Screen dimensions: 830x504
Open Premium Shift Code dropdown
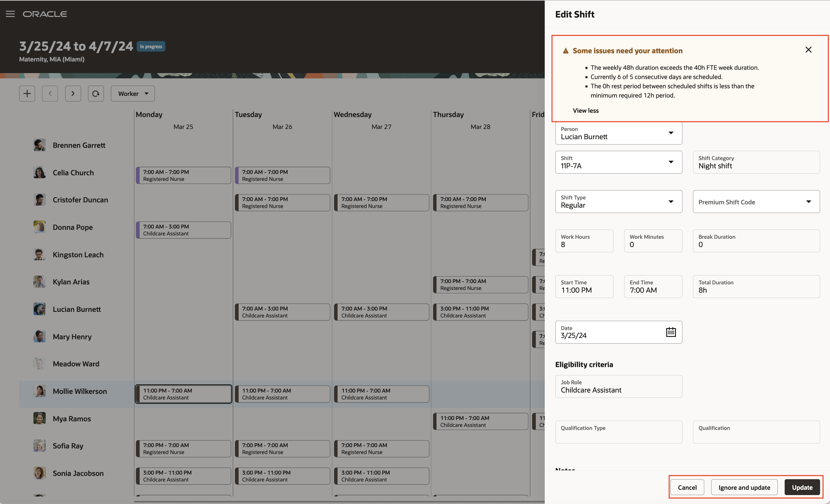coord(808,202)
